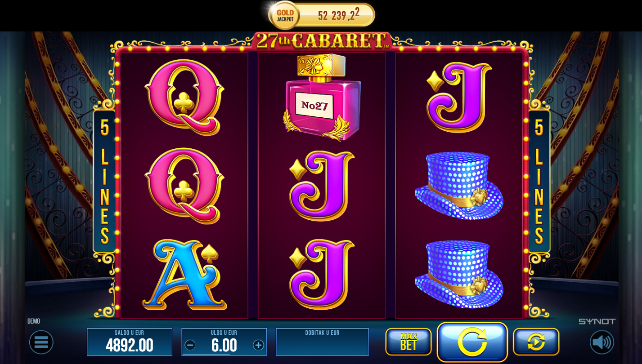Screen dimensions: 642x364
Task: Increase the bet with the plus icon
Action: click(258, 345)
